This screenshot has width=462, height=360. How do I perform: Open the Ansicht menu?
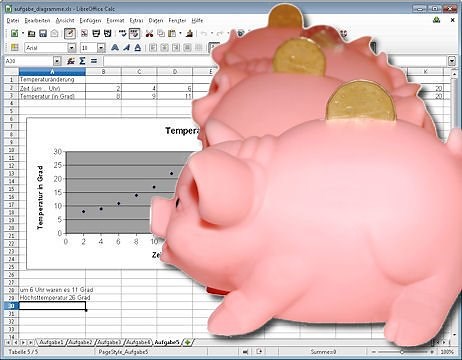tap(65, 21)
